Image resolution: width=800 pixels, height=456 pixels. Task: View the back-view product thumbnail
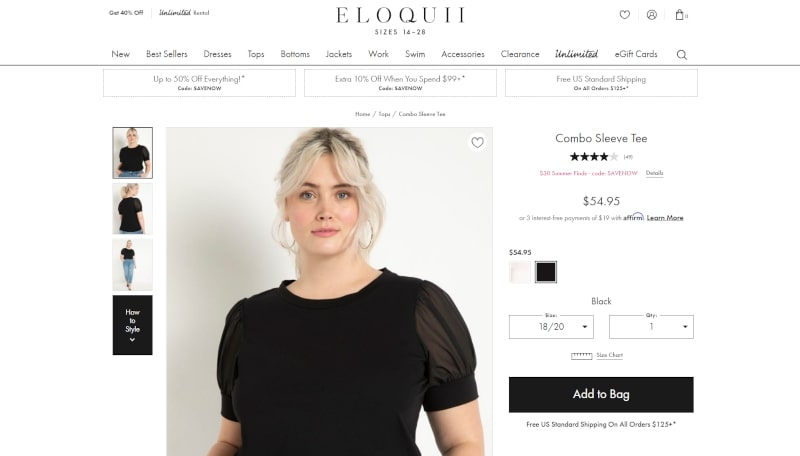pos(133,209)
